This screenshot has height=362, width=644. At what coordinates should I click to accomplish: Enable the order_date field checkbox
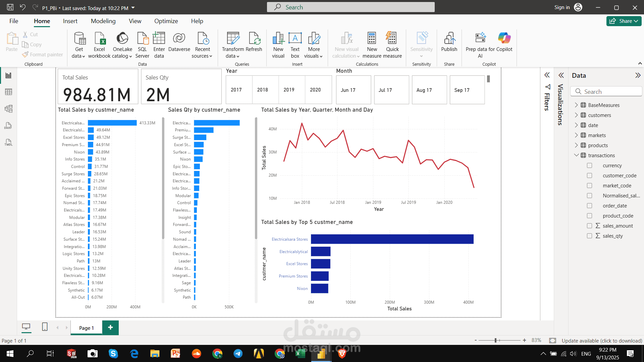click(x=589, y=206)
